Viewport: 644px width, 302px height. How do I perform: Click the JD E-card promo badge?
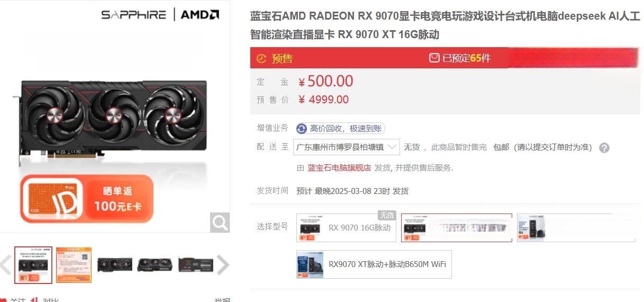pyautogui.click(x=87, y=199)
